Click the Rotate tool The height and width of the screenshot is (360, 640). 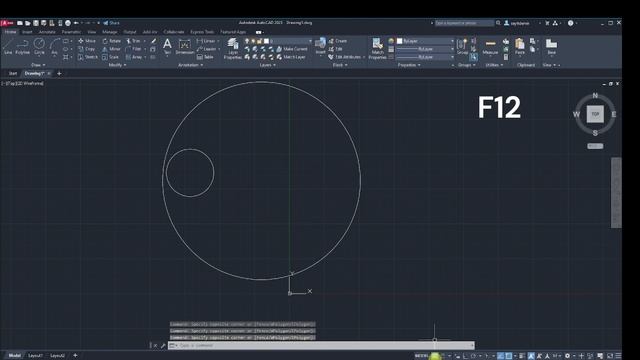pos(112,41)
